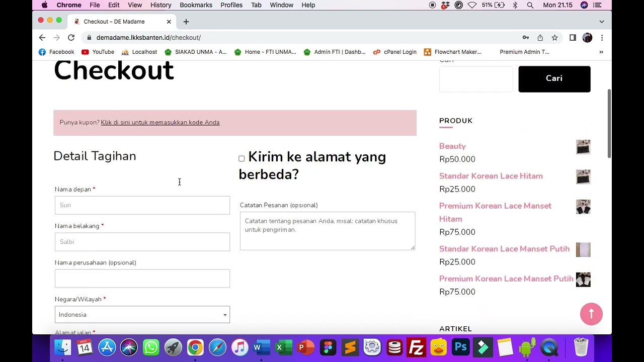Open FileZilla from the Dock
644x362 pixels.
pos(417,347)
